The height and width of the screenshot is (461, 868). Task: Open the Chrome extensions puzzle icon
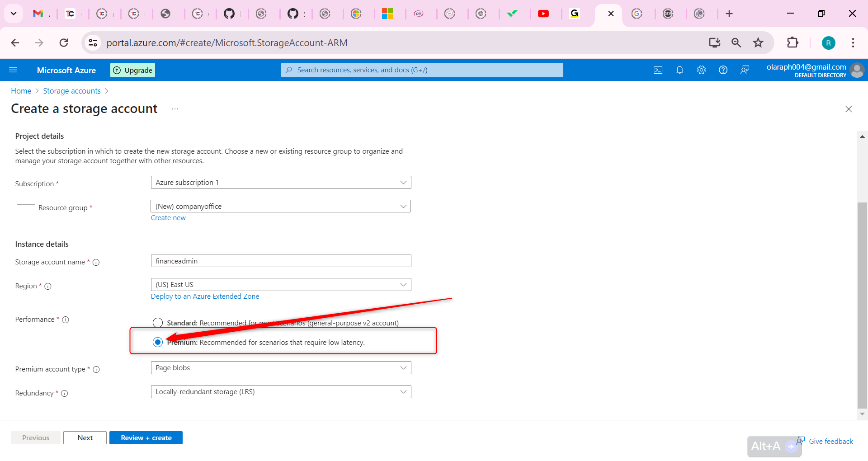(793, 42)
